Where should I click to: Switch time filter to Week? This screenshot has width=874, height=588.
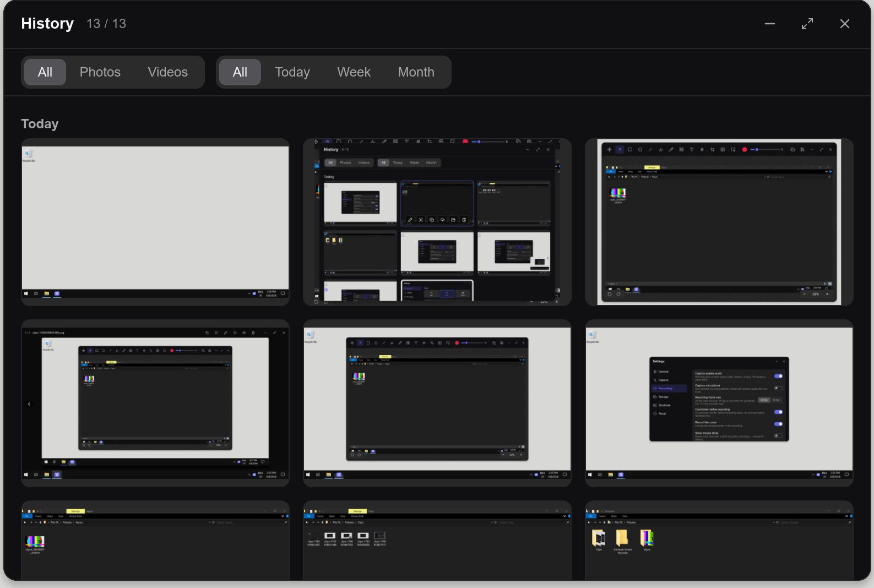pyautogui.click(x=354, y=72)
